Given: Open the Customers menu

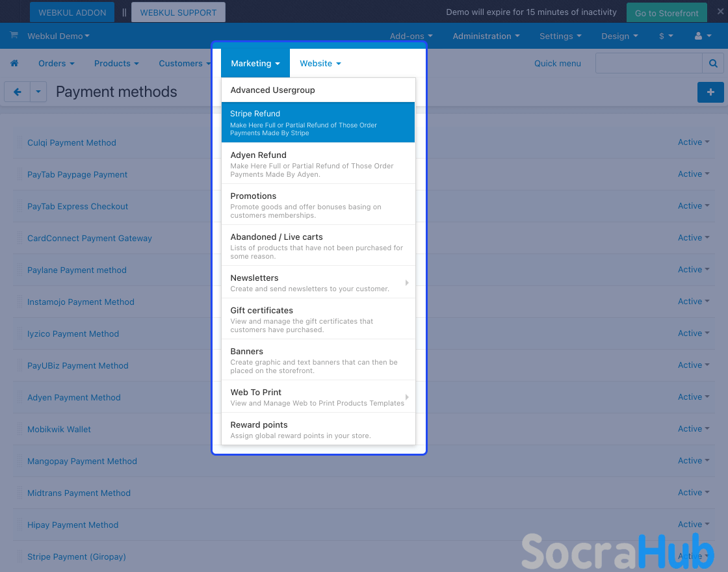Looking at the screenshot, I should pyautogui.click(x=185, y=63).
